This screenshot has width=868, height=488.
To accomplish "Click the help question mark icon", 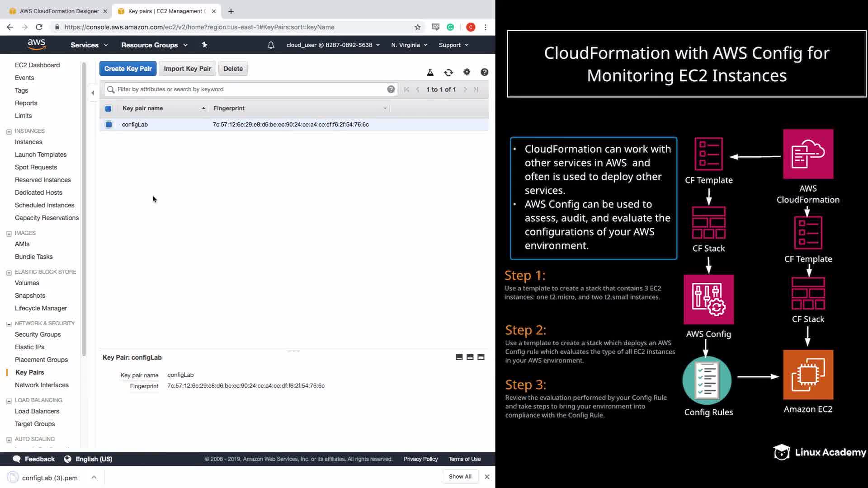I will pyautogui.click(x=484, y=72).
